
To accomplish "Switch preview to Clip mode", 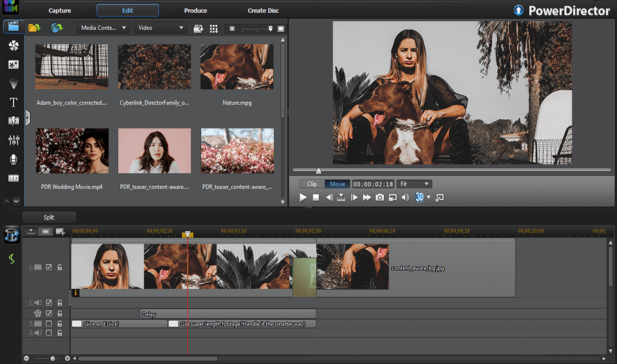I will [312, 184].
